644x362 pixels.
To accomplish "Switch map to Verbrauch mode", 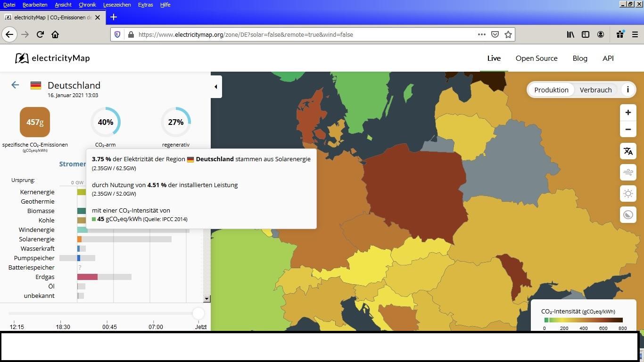I will tap(595, 90).
